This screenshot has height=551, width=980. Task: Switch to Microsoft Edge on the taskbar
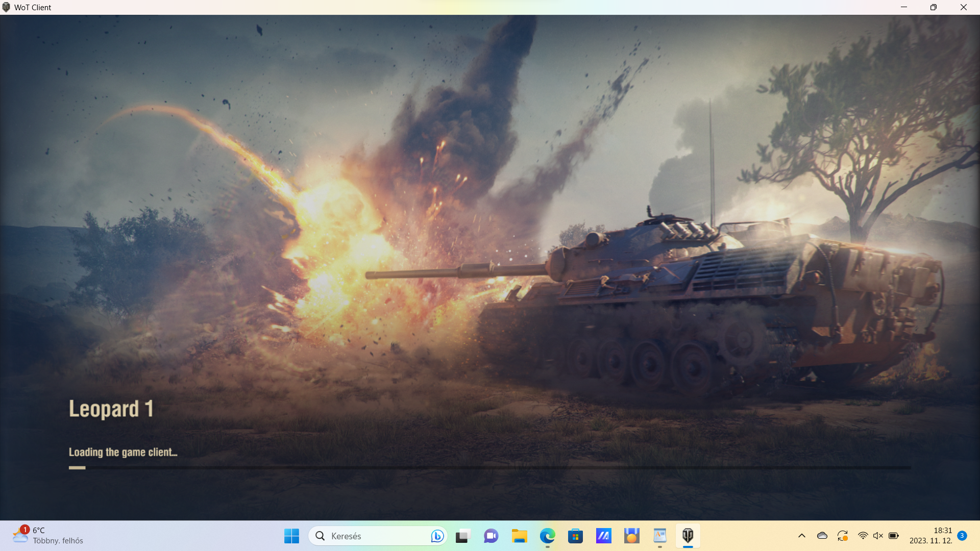pos(548,536)
